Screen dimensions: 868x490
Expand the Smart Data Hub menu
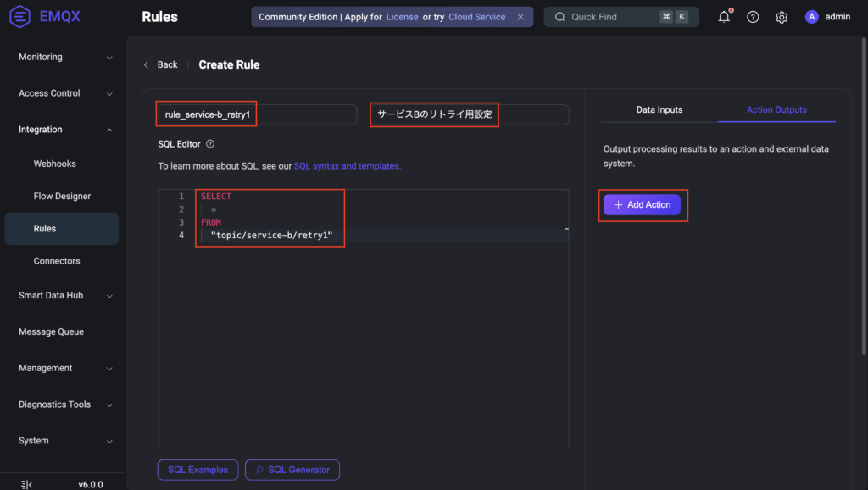click(109, 296)
